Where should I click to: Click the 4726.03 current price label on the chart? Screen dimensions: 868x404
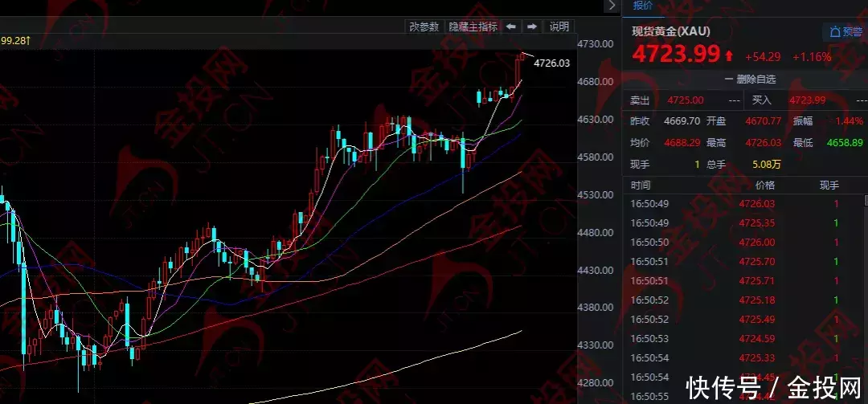click(551, 63)
